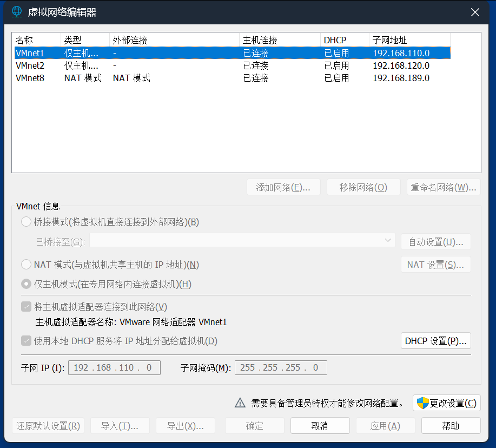496x448 pixels.
Task: Click the DHCP column header
Action: point(345,40)
